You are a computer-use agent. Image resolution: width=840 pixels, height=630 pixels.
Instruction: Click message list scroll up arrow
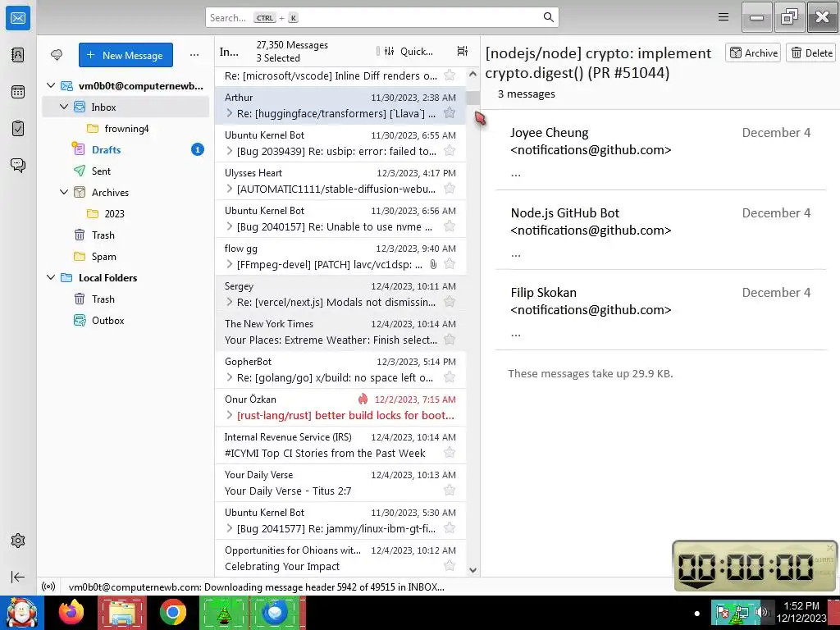tap(472, 74)
